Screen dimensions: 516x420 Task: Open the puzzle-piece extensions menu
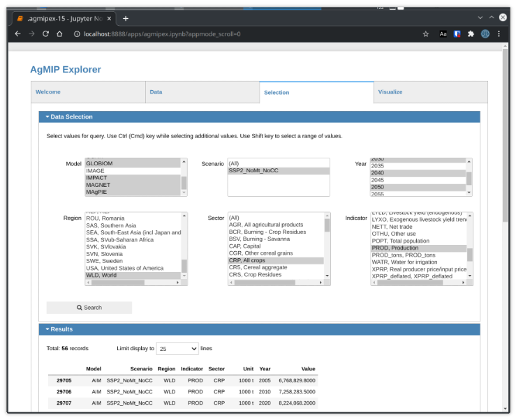(471, 34)
